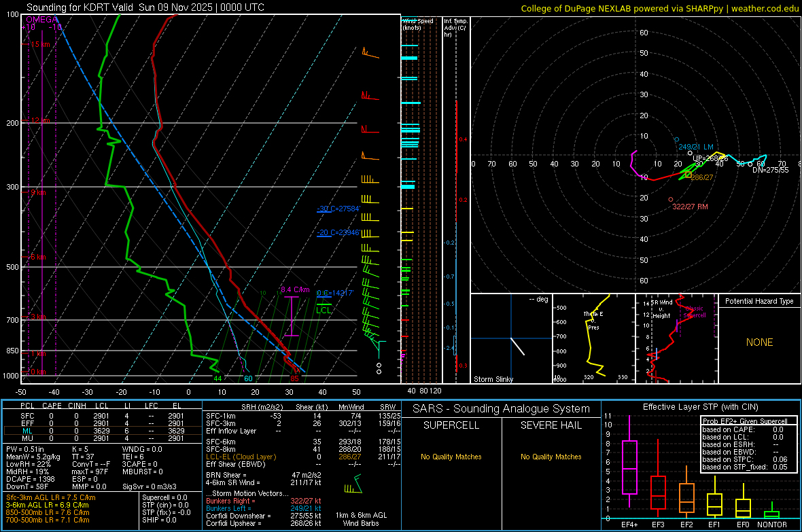Image resolution: width=802 pixels, height=532 pixels.
Task: Select the MU parcel row
Action: [102, 438]
